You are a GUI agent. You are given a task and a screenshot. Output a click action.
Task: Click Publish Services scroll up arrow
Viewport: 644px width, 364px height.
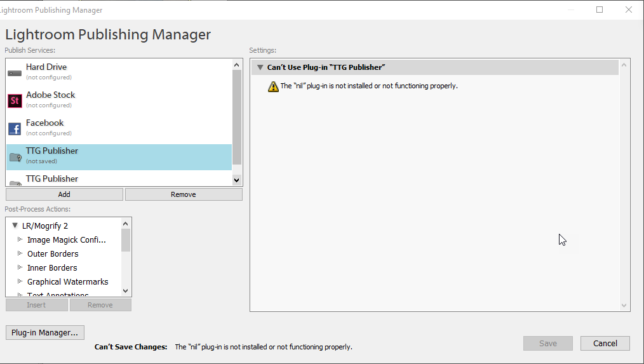pyautogui.click(x=236, y=65)
